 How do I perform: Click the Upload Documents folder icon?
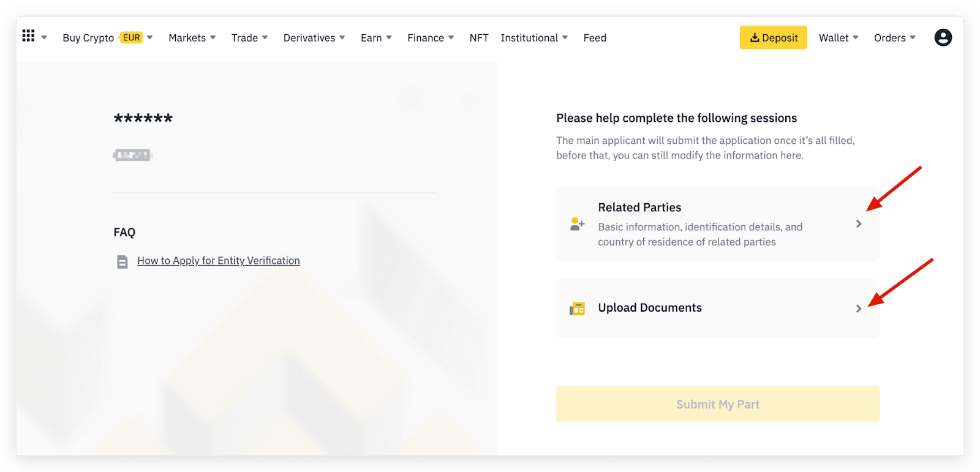pyautogui.click(x=577, y=309)
